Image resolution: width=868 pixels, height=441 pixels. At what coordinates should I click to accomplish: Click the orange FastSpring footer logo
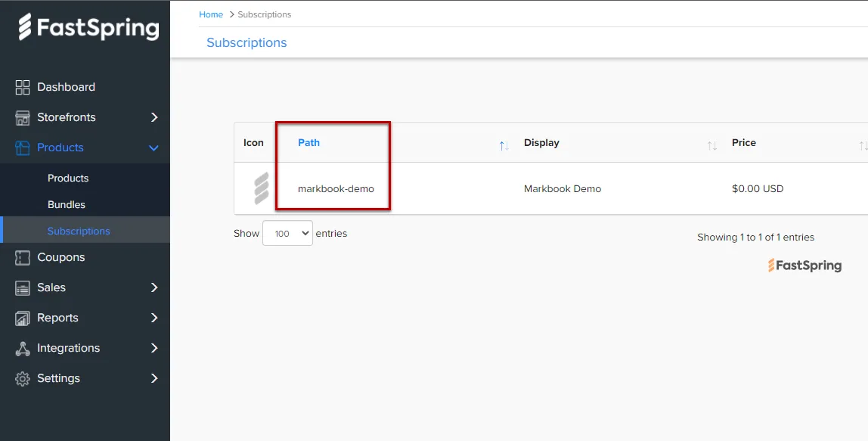coord(805,266)
